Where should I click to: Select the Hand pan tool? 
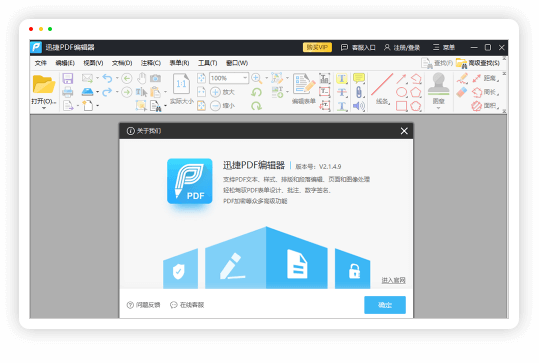[x=141, y=78]
